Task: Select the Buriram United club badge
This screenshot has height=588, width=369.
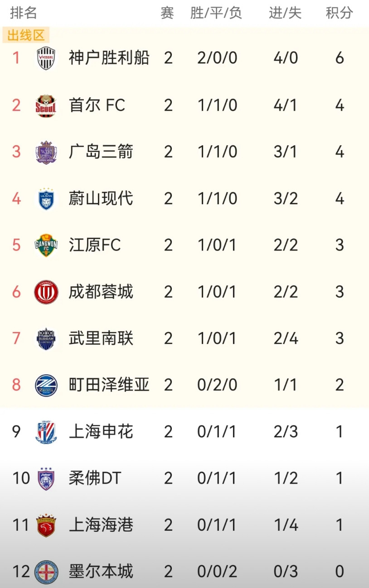Action: [46, 339]
